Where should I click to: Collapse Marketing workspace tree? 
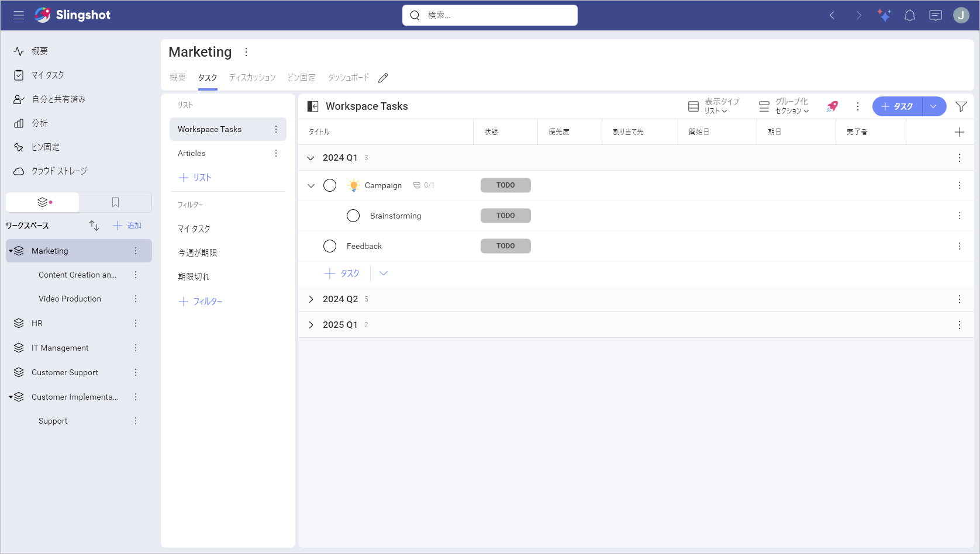(x=11, y=251)
